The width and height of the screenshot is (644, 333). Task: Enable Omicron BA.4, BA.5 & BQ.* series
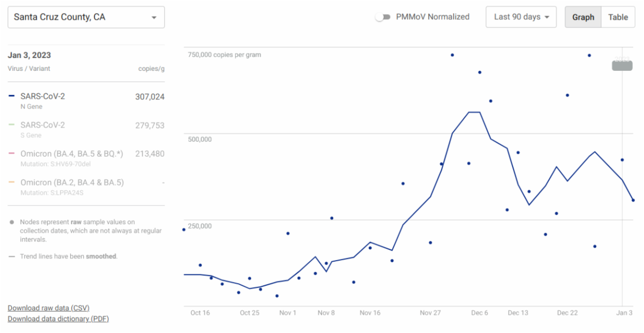pyautogui.click(x=72, y=154)
